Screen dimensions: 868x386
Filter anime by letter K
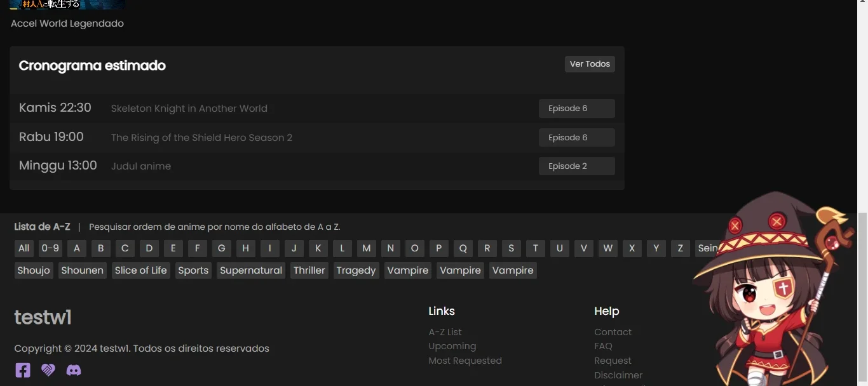coord(318,248)
